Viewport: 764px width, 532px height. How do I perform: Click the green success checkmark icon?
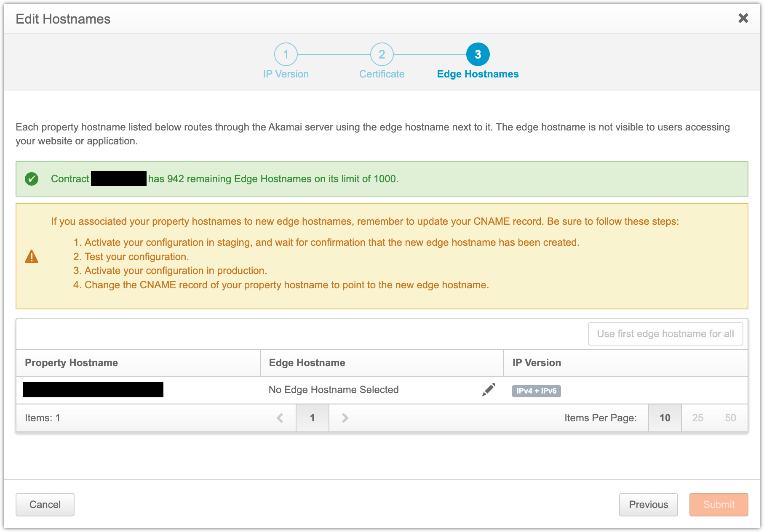click(32, 179)
